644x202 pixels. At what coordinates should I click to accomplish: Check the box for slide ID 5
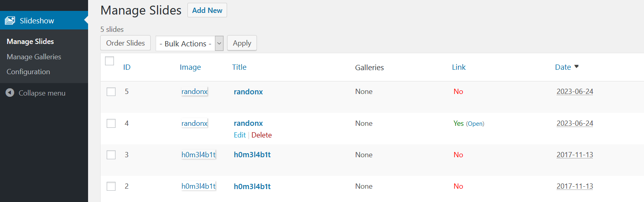(x=111, y=92)
